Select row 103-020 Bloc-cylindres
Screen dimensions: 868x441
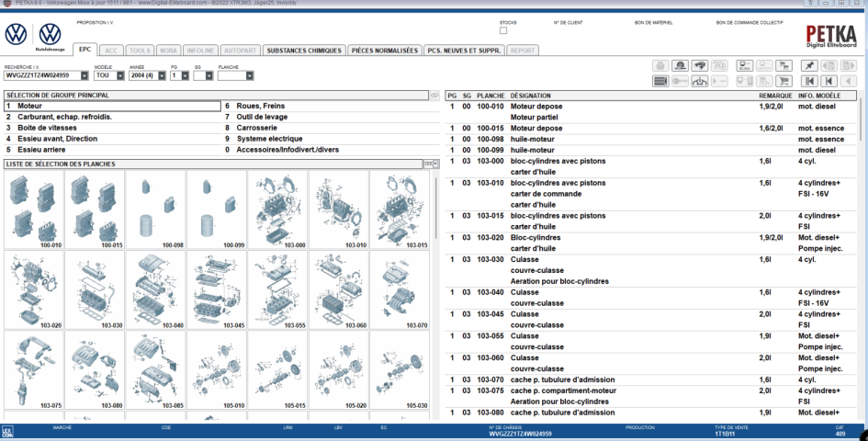coord(651,243)
